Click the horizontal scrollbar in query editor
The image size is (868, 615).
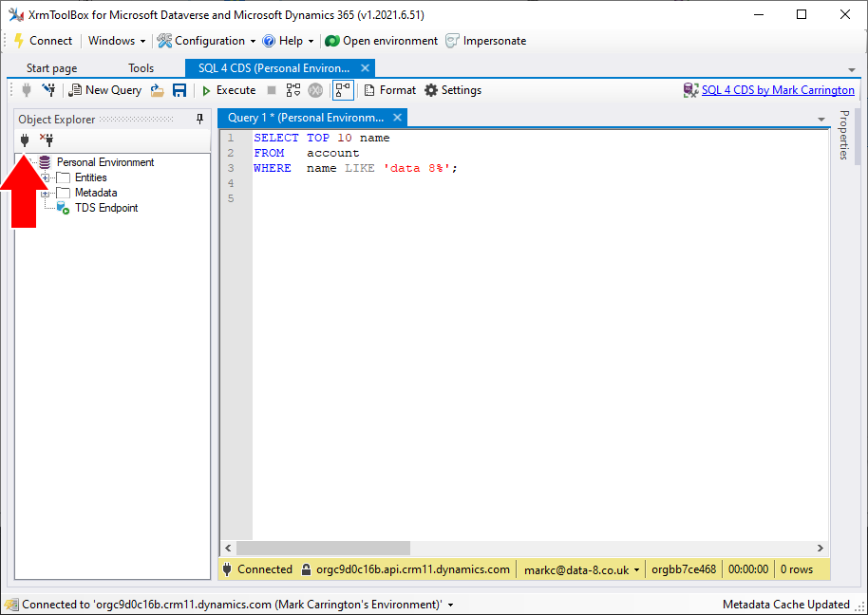(323, 549)
